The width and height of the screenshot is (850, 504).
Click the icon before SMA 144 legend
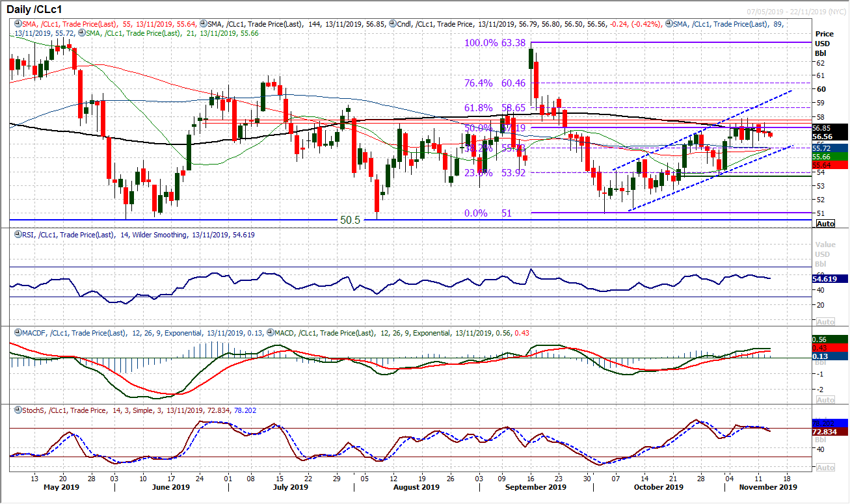pyautogui.click(x=204, y=23)
